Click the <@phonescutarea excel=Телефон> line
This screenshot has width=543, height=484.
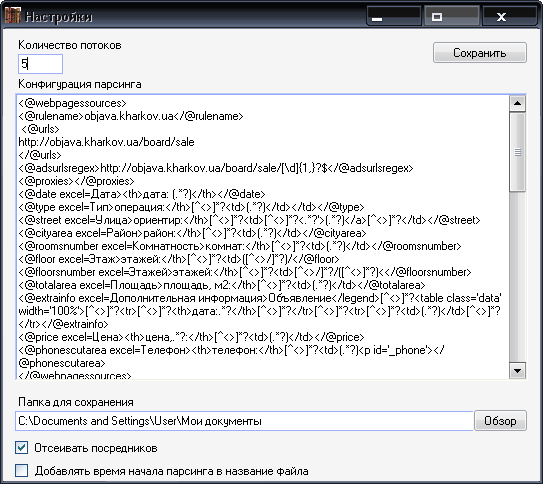pyautogui.click(x=231, y=350)
